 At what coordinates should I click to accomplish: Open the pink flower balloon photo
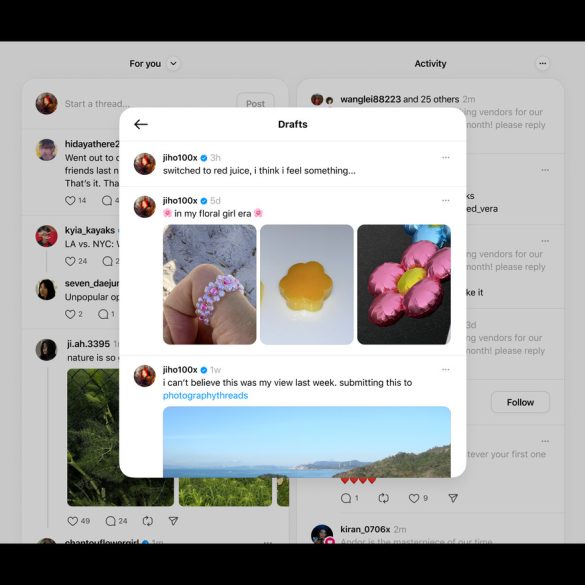pos(404,284)
